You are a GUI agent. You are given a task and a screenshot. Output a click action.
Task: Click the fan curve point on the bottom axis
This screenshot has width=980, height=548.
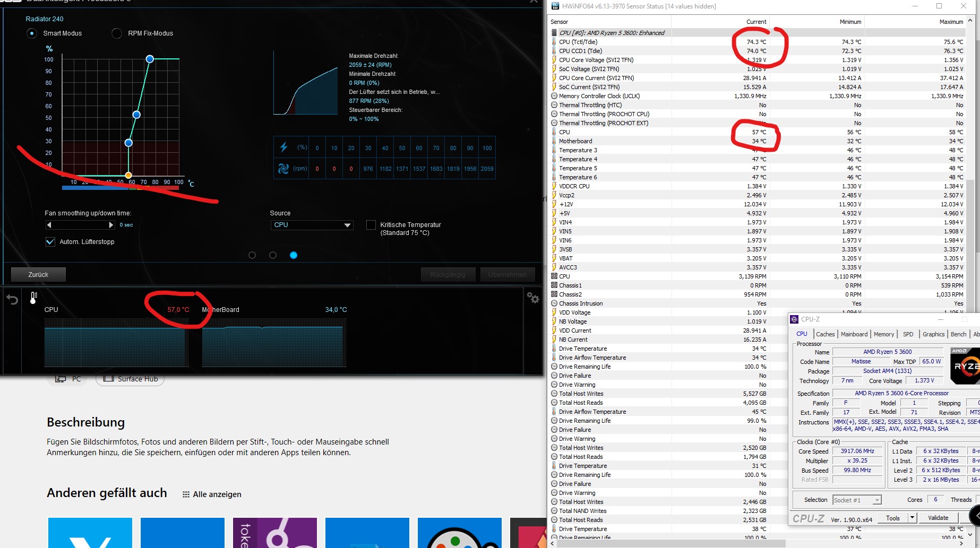tap(128, 175)
